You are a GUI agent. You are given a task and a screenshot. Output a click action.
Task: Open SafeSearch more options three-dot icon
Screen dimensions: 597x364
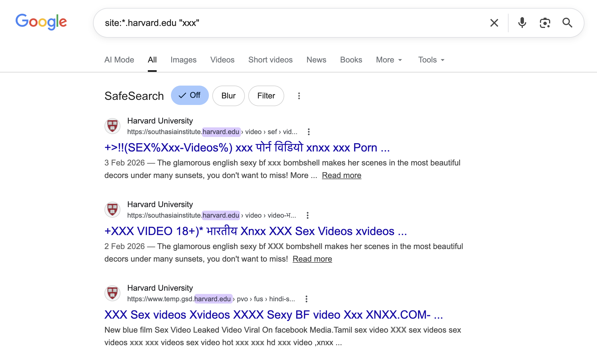299,96
